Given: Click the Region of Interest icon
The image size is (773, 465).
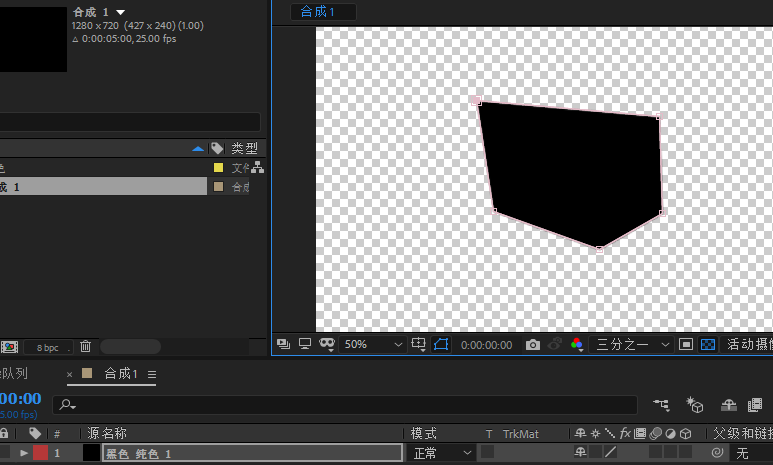Looking at the screenshot, I should 686,344.
